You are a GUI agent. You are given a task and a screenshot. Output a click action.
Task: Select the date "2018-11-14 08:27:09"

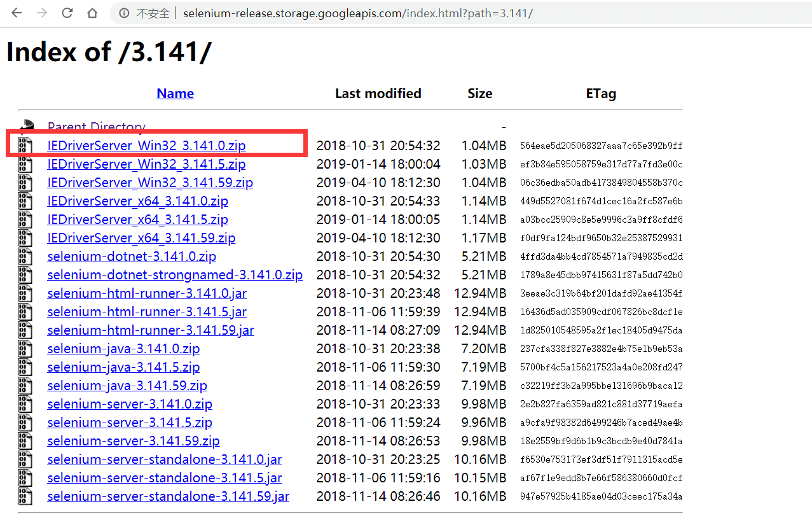pyautogui.click(x=378, y=330)
